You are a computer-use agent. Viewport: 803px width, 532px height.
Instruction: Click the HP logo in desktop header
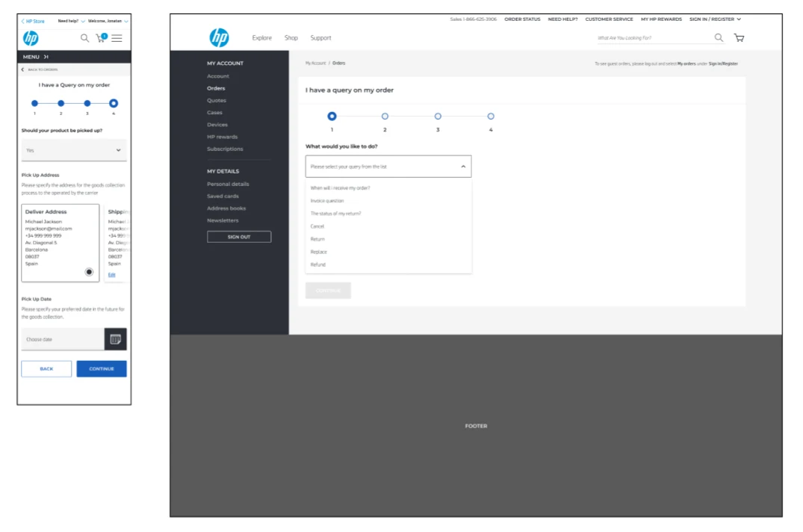tap(219, 37)
